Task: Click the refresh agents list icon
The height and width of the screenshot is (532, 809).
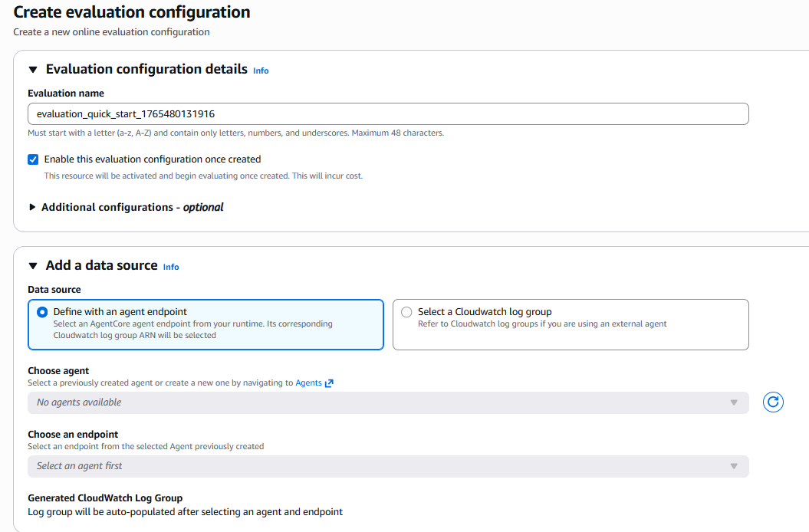Action: (x=773, y=402)
